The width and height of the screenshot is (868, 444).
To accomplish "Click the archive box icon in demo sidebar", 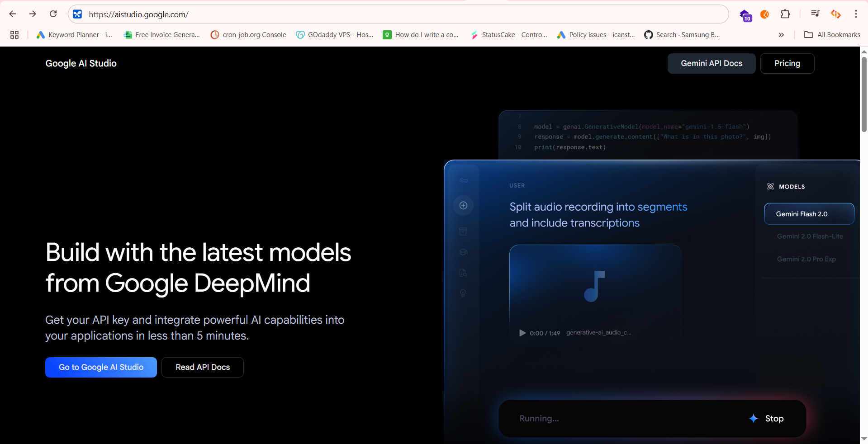I will point(463,231).
